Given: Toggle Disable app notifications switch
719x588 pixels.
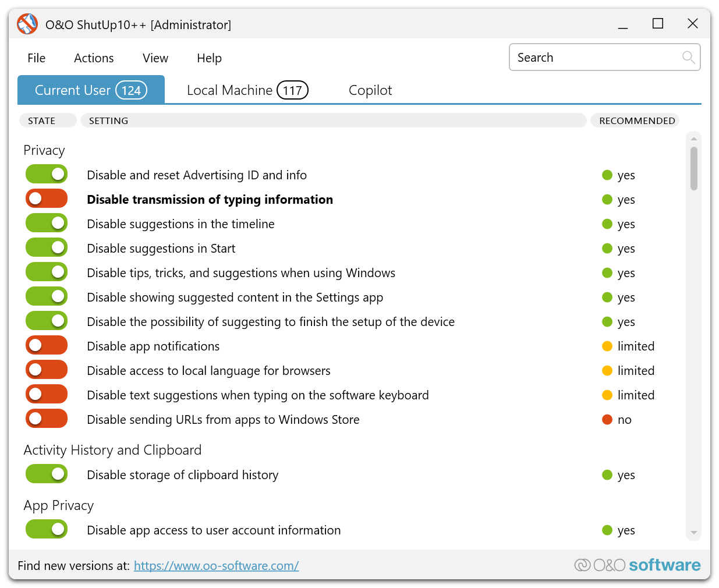Looking at the screenshot, I should (x=47, y=346).
